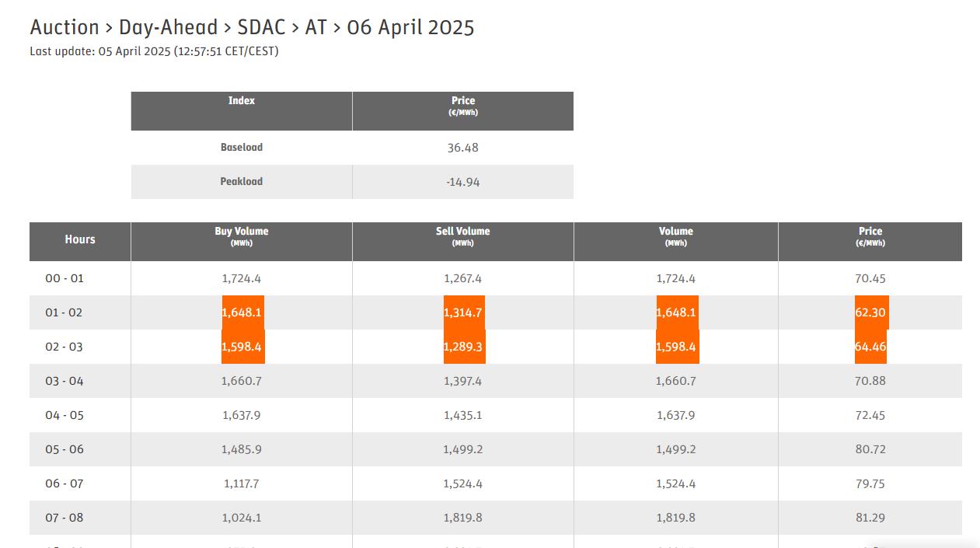The image size is (980, 548).
Task: Click buy volume 1,117.7 in row 06 - 07
Action: point(241,483)
